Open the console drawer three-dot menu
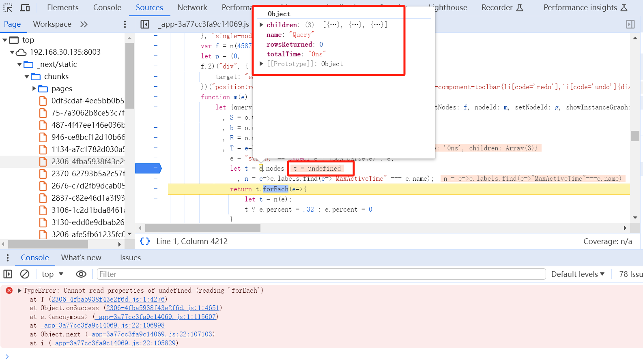This screenshot has width=643, height=364. [7, 258]
